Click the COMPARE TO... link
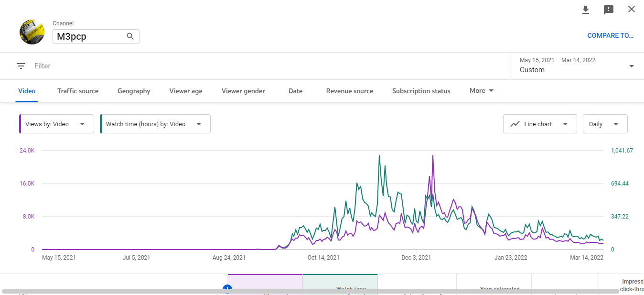644x295 pixels. [x=610, y=35]
